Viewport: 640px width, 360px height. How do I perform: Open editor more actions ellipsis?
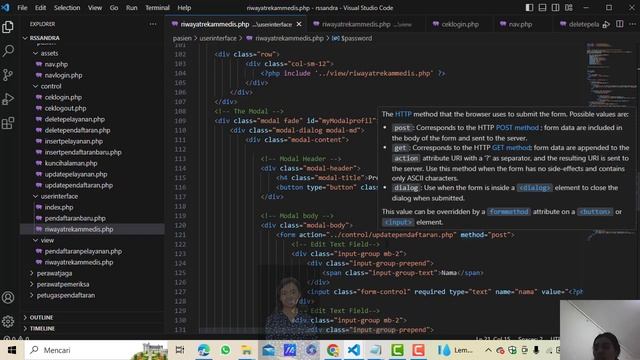(632, 24)
